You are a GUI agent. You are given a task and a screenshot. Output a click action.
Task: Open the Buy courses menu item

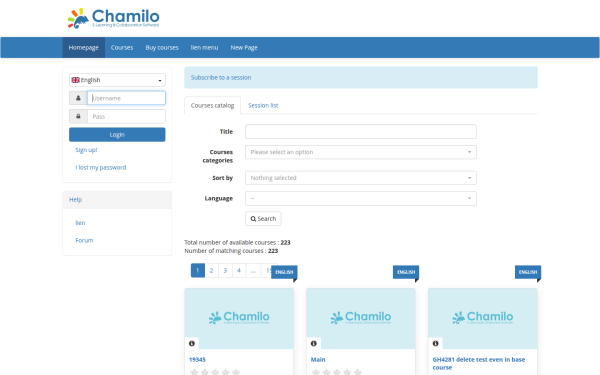click(x=162, y=47)
